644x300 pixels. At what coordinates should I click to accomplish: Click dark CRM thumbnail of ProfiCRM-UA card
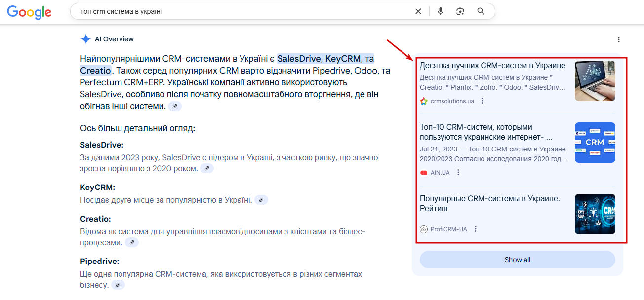pyautogui.click(x=595, y=214)
